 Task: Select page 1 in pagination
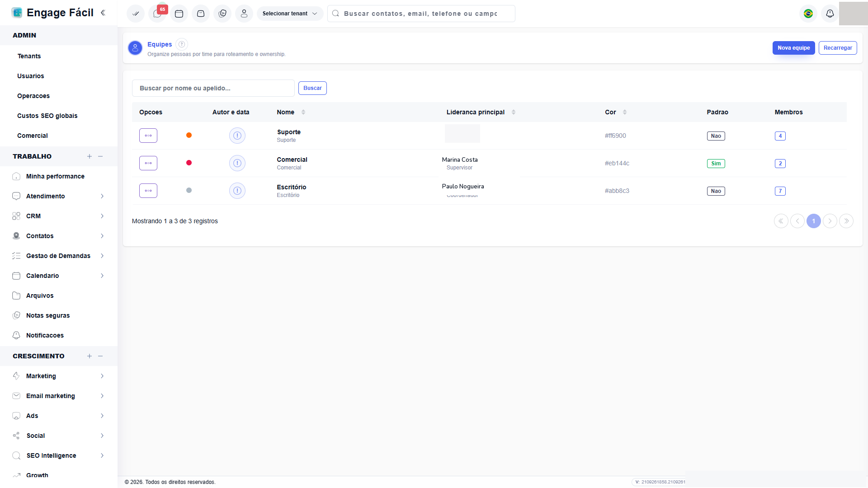click(814, 221)
